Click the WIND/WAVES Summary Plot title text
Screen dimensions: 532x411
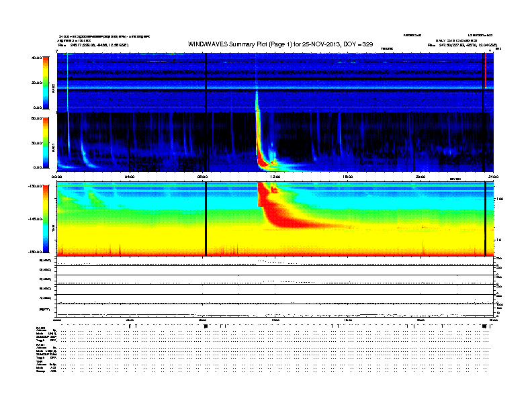pyautogui.click(x=280, y=44)
